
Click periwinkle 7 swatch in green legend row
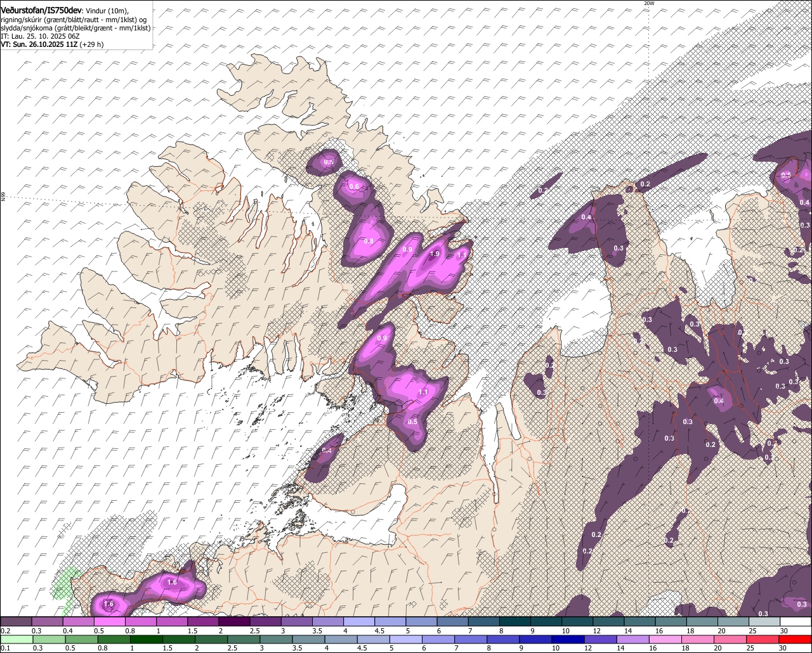point(471,639)
